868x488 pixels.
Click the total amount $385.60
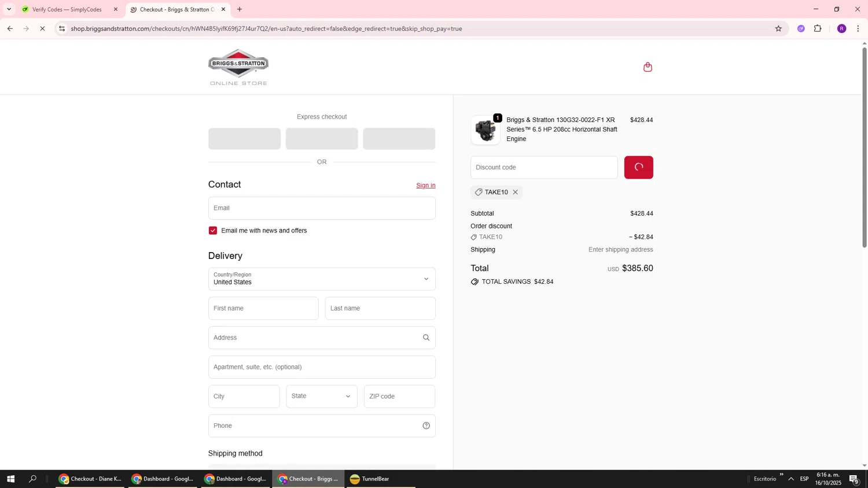pyautogui.click(x=637, y=268)
